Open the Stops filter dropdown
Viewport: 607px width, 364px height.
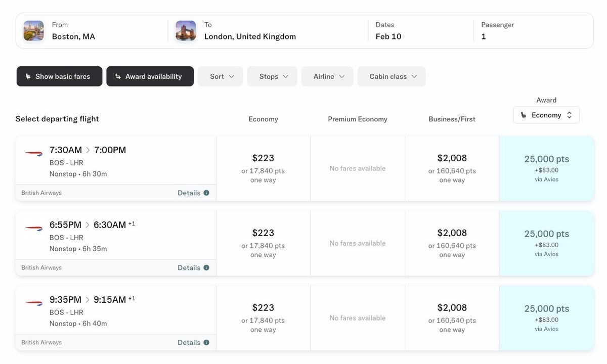point(272,76)
